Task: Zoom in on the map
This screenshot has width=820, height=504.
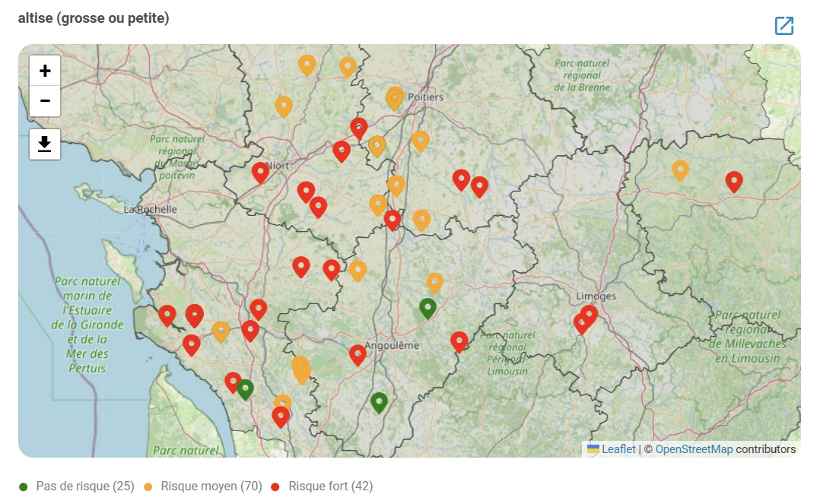Action: 45,71
